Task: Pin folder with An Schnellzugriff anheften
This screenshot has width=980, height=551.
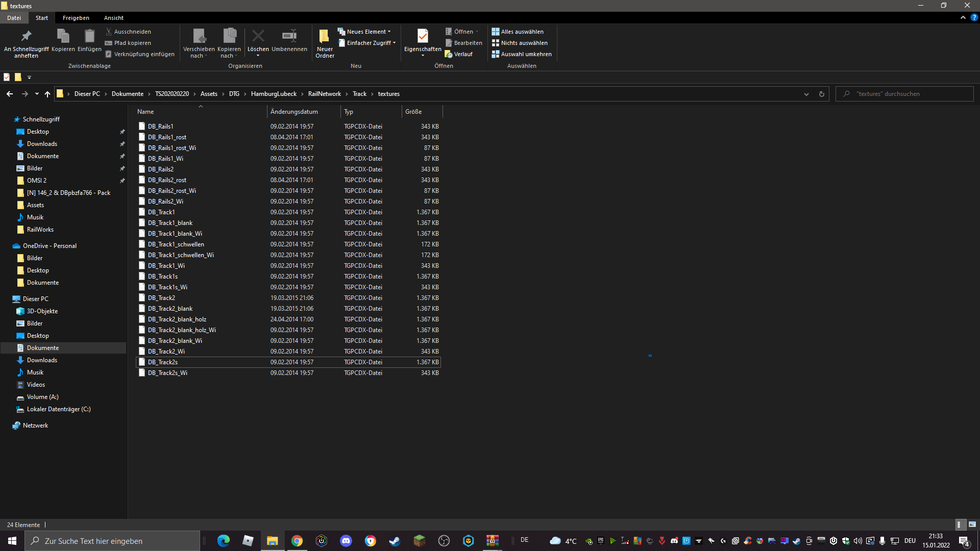Action: 26,37
